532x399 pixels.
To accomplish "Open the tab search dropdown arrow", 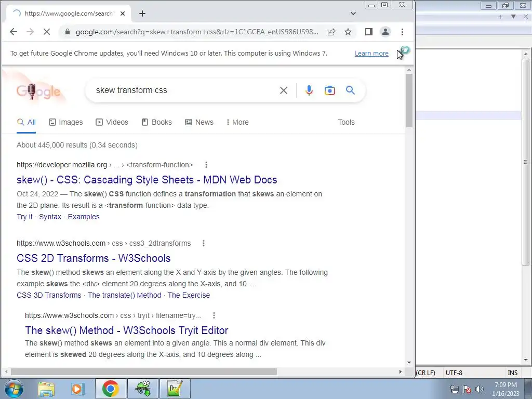I will 353,14.
